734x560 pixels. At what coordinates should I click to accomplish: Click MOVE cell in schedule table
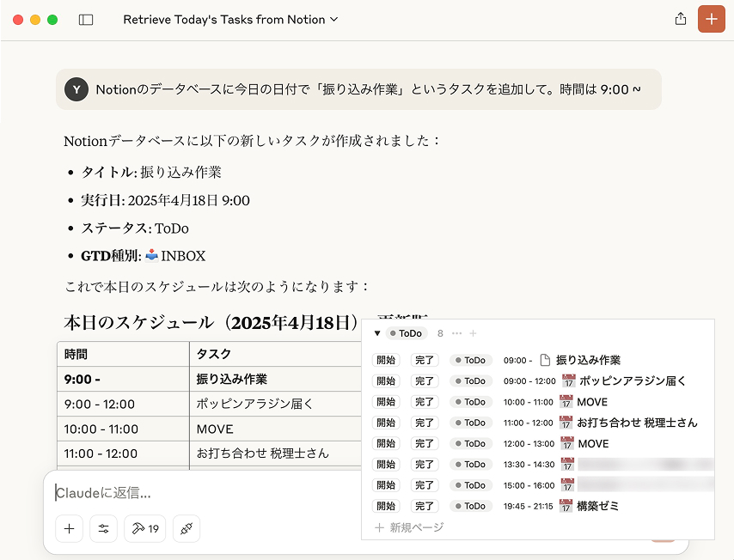275,429
